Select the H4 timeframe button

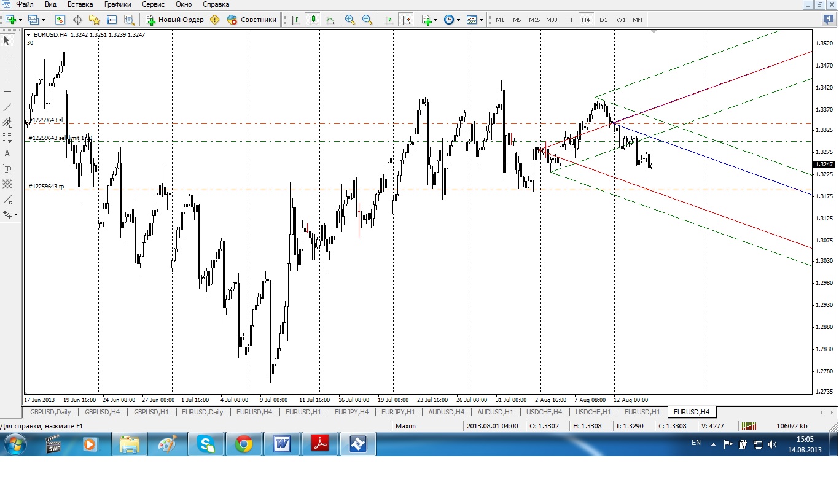point(586,20)
